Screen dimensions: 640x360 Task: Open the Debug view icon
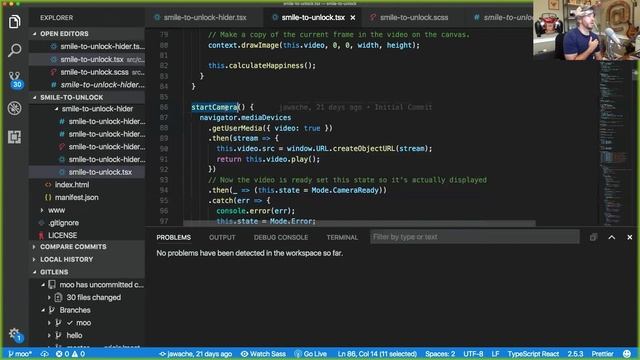(15, 108)
